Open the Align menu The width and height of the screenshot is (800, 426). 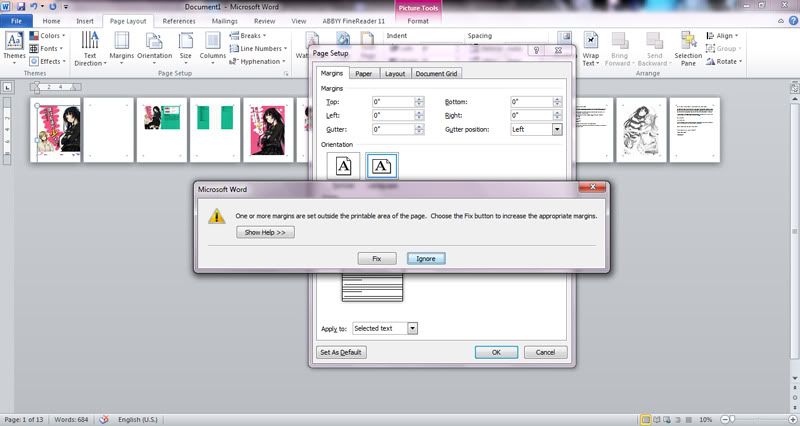click(722, 36)
